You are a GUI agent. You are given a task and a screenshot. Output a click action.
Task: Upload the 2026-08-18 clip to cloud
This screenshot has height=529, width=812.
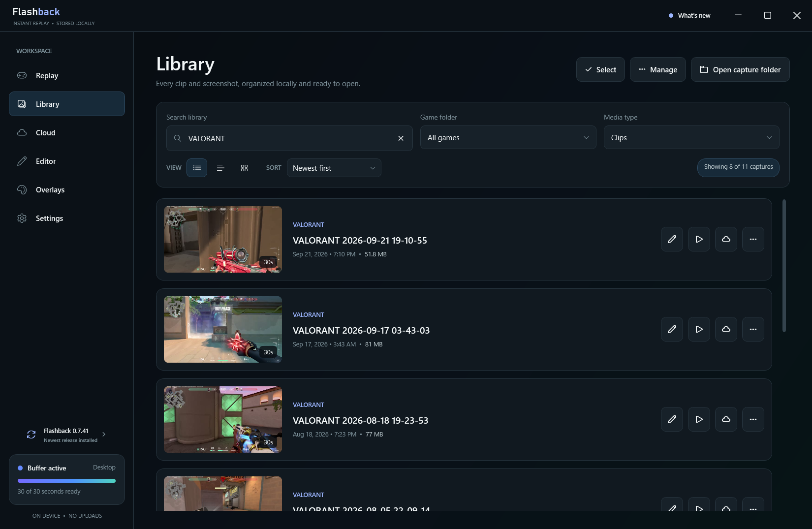pyautogui.click(x=726, y=419)
